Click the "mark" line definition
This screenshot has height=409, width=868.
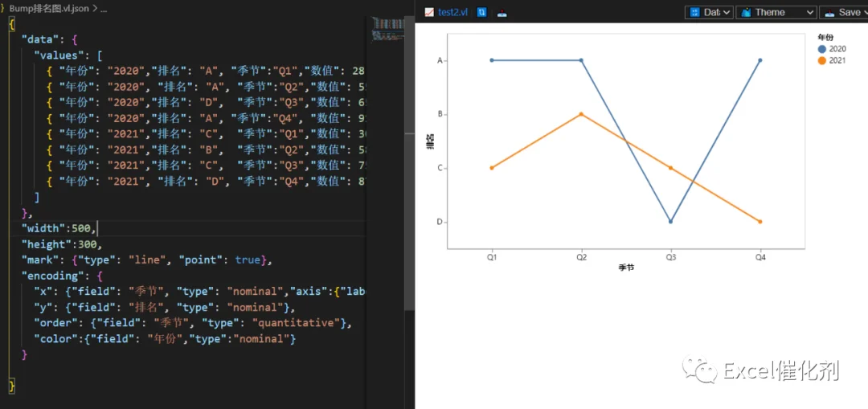pos(147,260)
